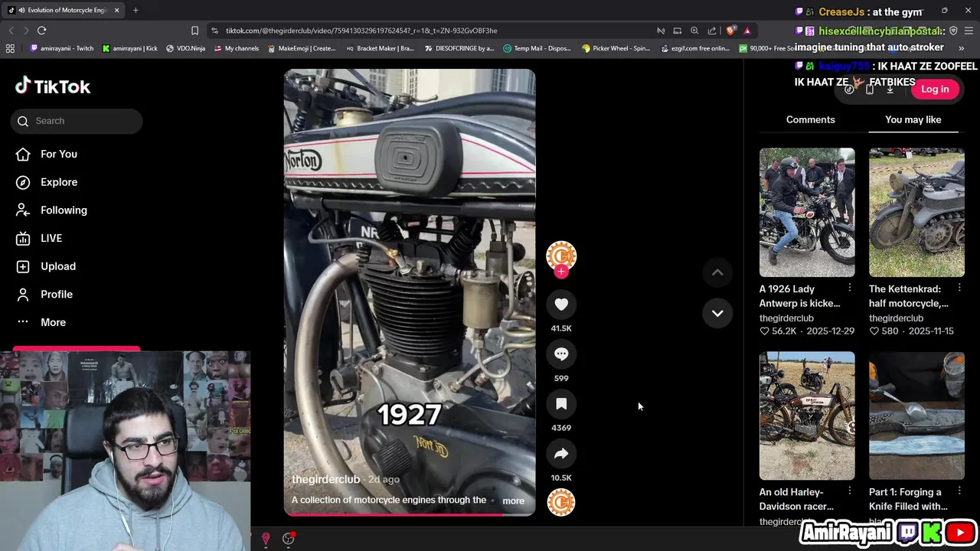Click the Brave Rewards triangle icon
The height and width of the screenshot is (551, 980).
747,31
